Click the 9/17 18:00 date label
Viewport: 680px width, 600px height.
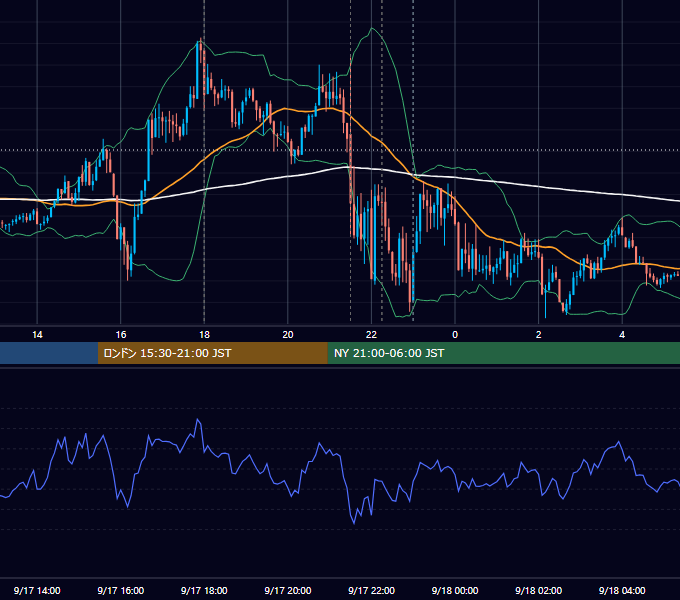tap(204, 590)
